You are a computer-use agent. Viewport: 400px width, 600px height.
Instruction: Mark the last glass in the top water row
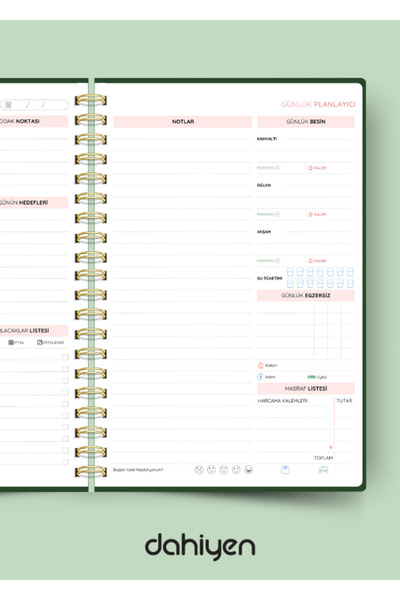coord(350,272)
